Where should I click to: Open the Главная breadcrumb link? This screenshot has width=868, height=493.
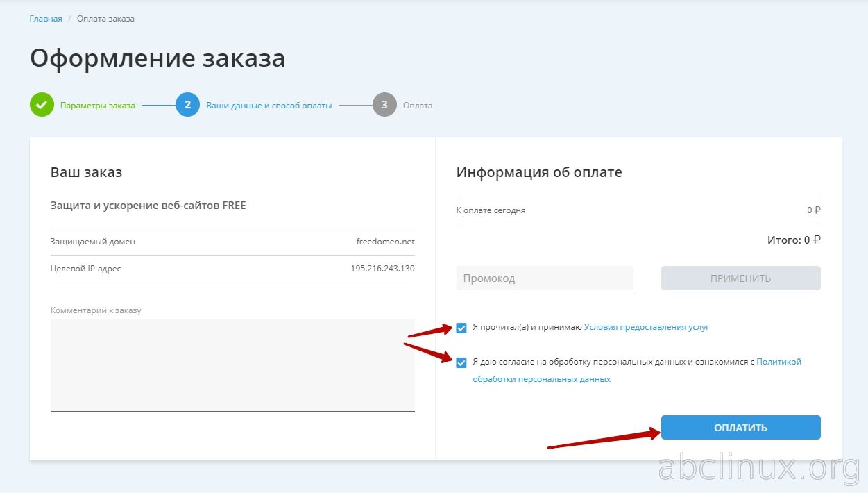click(46, 19)
